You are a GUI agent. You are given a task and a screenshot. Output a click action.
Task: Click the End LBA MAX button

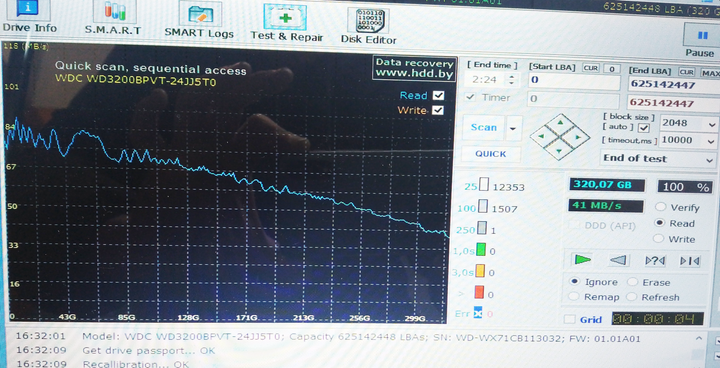(x=709, y=73)
